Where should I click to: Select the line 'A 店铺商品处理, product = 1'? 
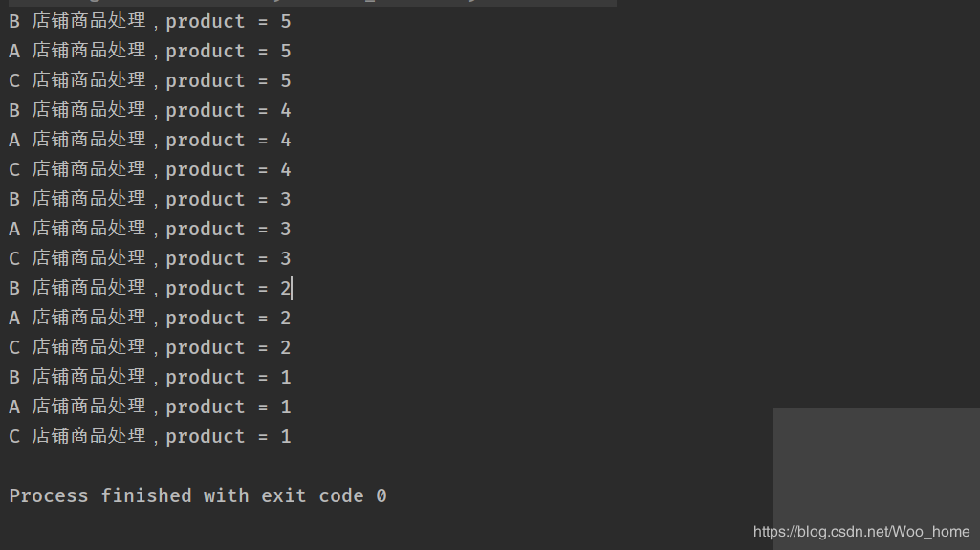coord(150,407)
